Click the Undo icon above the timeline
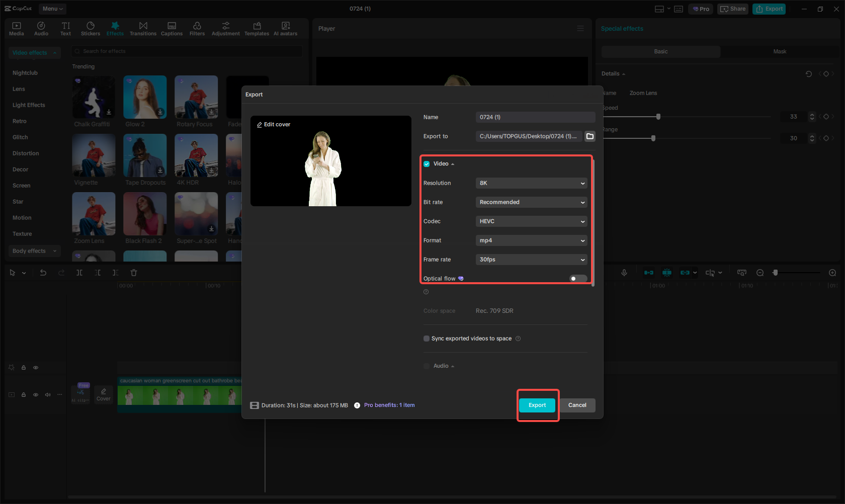Screen dimensions: 845x504 (43, 273)
